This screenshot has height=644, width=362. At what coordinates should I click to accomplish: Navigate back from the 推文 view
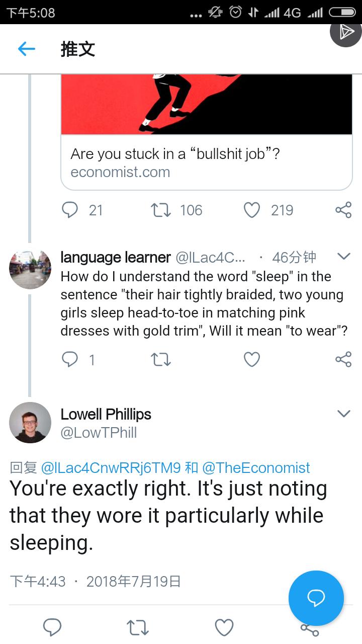coord(26,49)
